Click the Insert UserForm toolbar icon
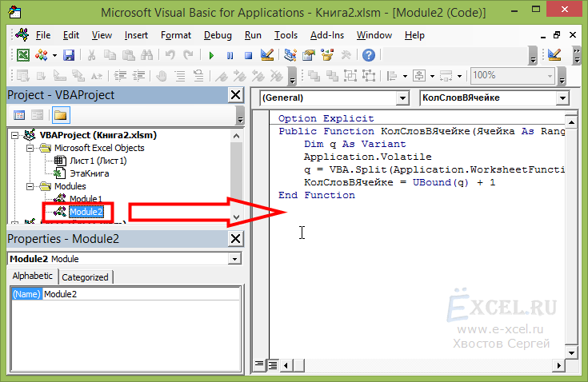The height and width of the screenshot is (382, 588). pyautogui.click(x=42, y=55)
